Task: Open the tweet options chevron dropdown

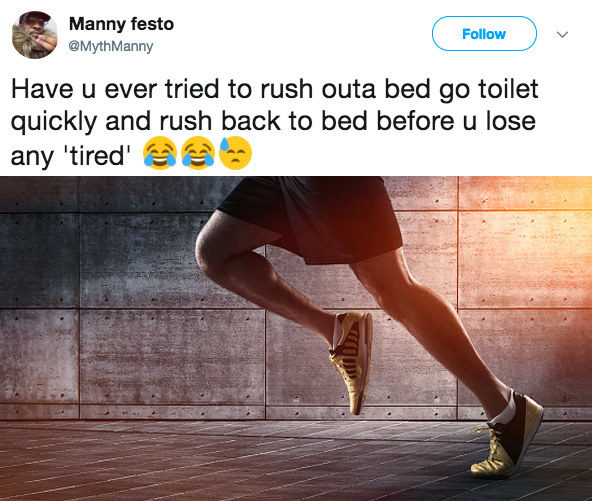Action: coord(563,34)
